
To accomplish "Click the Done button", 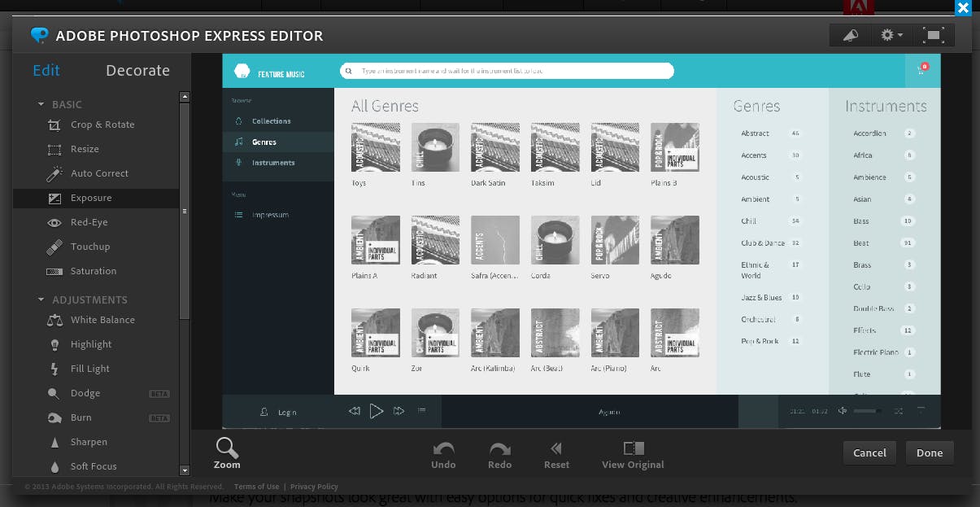I will point(930,453).
